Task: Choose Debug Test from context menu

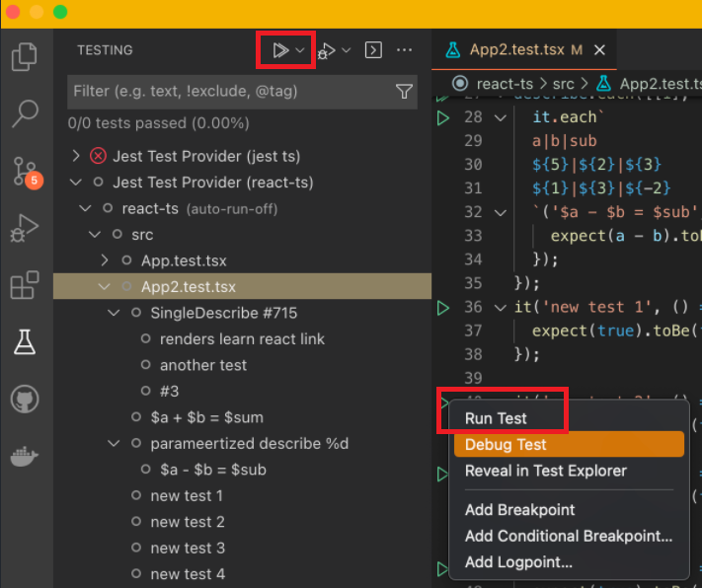Action: pos(569,444)
